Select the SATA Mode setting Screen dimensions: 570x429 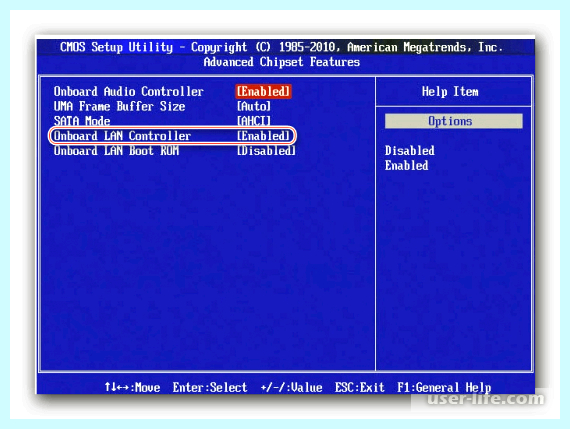pos(82,121)
